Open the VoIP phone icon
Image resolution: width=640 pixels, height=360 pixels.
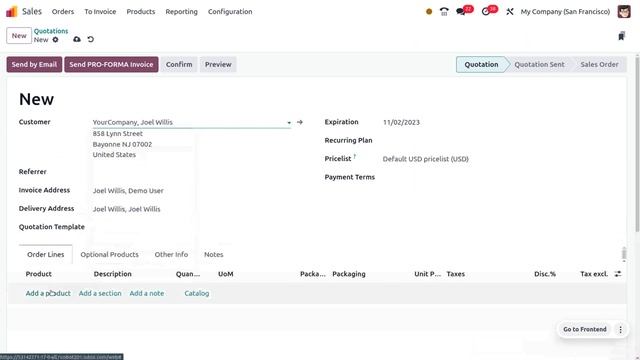click(444, 11)
